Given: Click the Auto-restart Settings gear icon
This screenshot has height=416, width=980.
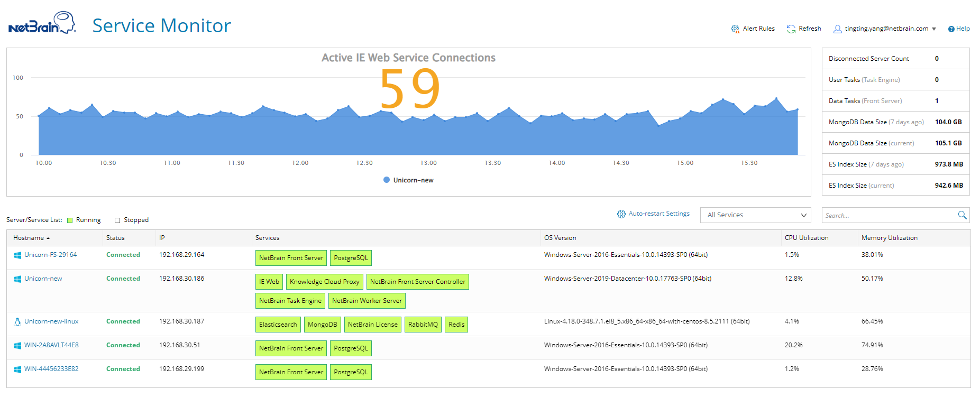Looking at the screenshot, I should [621, 214].
